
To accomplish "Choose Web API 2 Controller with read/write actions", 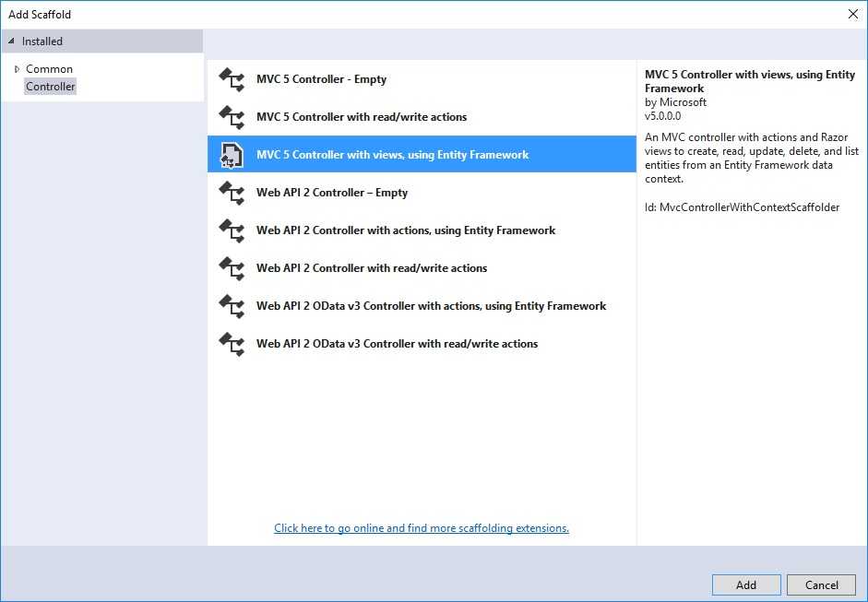I will [422, 267].
